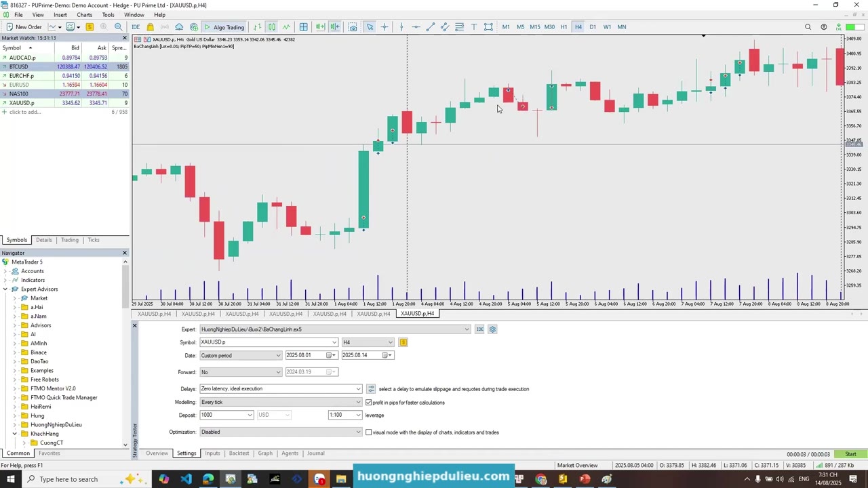Open the Expert selection dropdown
The width and height of the screenshot is (868, 488).
(334, 329)
